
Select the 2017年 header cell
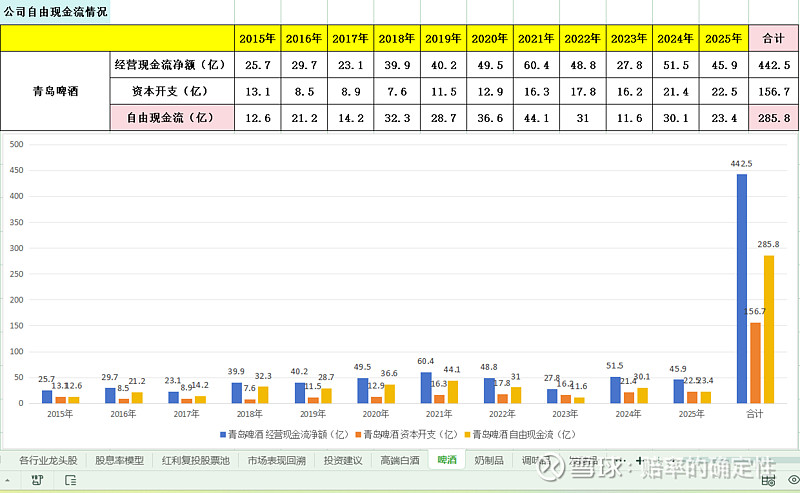(x=350, y=38)
